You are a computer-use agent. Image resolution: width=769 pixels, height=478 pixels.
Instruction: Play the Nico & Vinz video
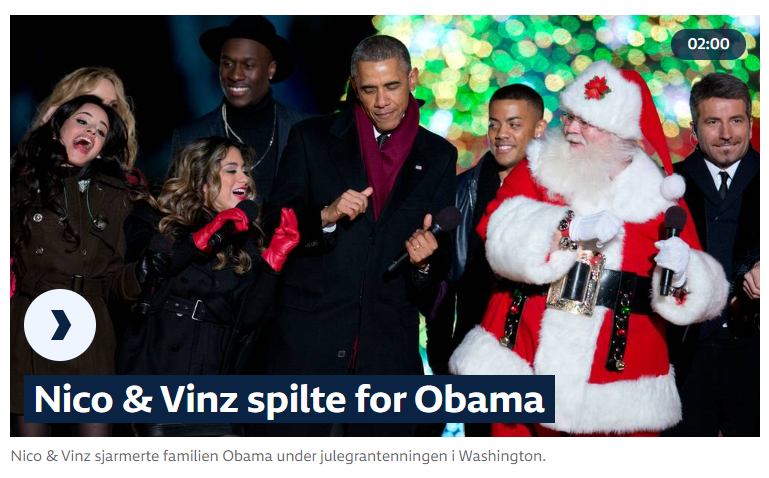pos(60,325)
